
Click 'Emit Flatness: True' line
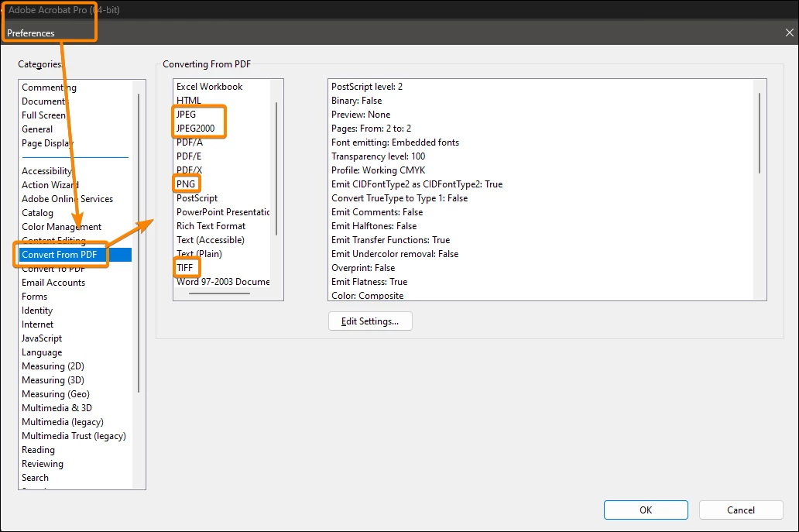(369, 281)
